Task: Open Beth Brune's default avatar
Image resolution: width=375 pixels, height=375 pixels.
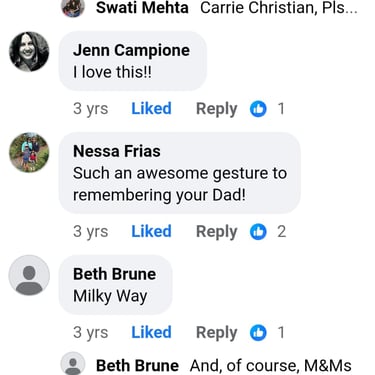Action: pos(29,275)
